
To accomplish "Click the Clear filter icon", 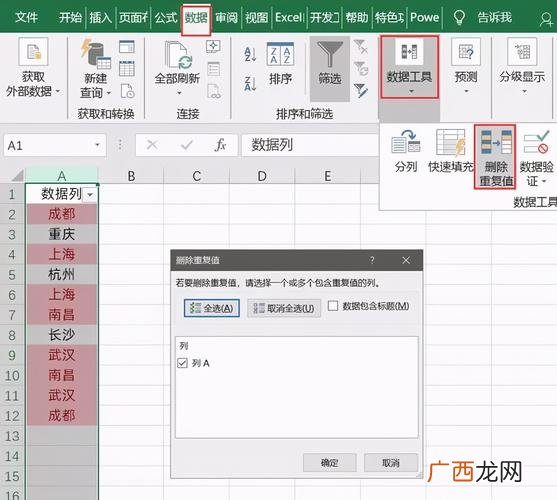I will [x=361, y=47].
